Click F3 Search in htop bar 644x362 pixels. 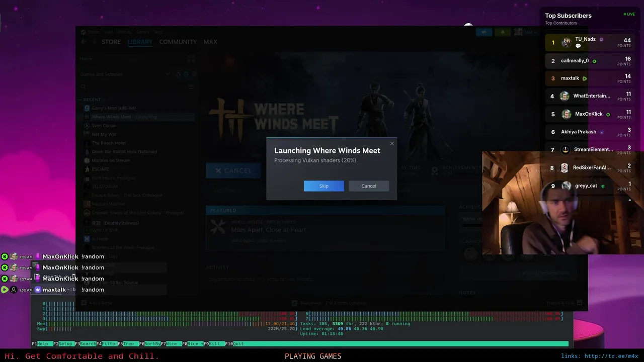click(x=86, y=344)
